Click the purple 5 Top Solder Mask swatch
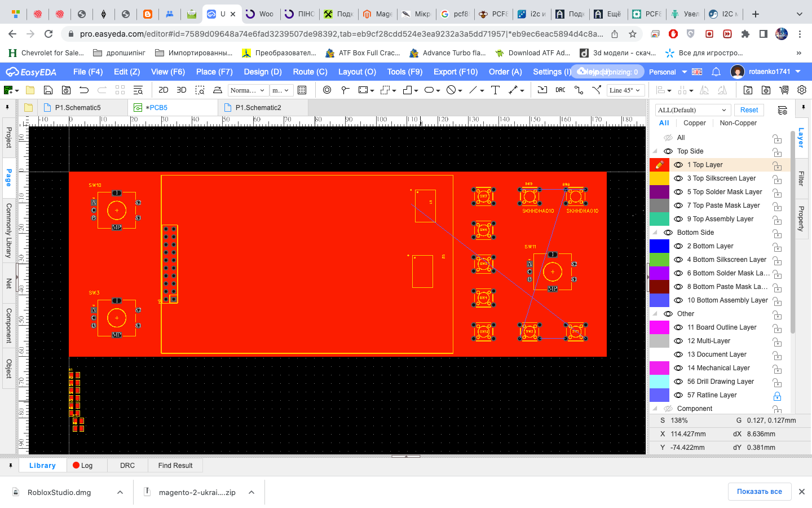812x508 pixels. (659, 192)
